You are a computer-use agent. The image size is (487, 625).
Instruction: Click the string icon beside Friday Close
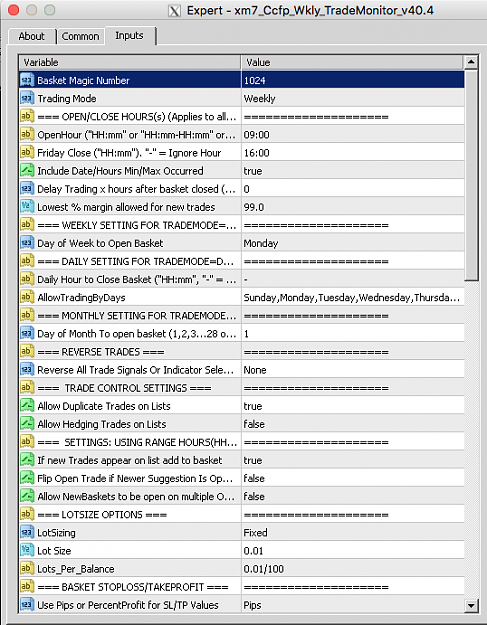tap(27, 152)
